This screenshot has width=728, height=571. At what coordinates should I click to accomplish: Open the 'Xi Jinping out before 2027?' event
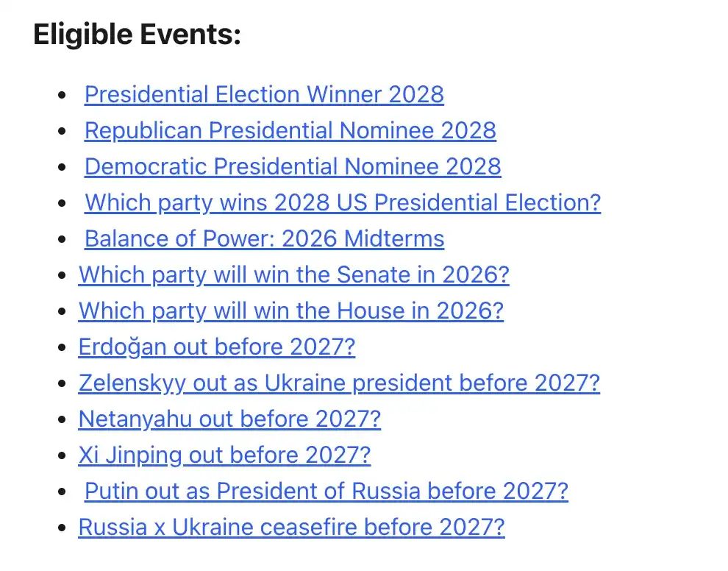224,455
